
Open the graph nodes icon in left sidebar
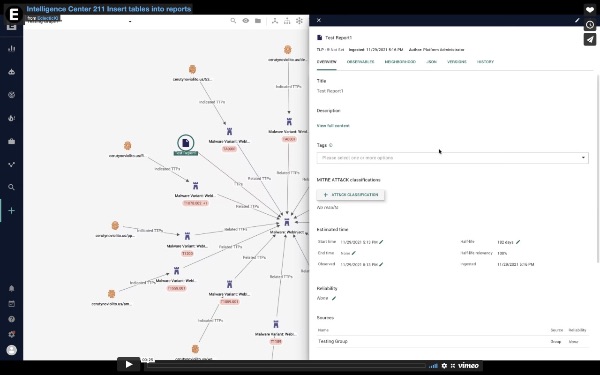11,164
